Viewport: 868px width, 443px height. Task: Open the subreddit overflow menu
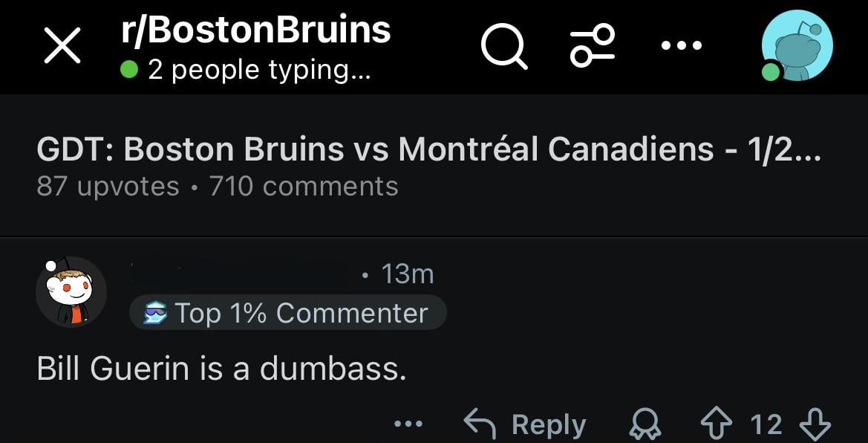[681, 46]
